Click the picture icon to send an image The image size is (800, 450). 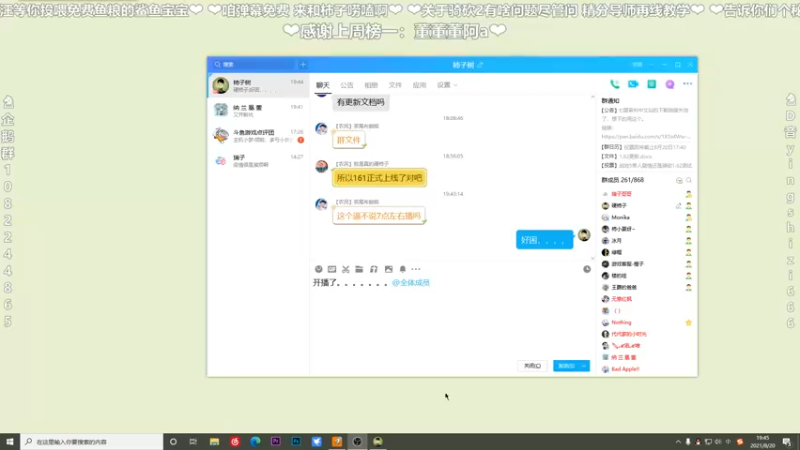388,269
